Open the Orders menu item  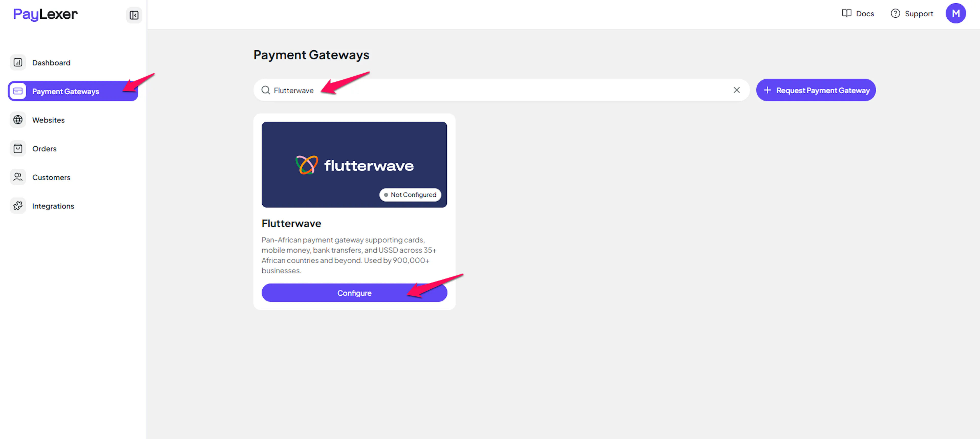pos(44,149)
